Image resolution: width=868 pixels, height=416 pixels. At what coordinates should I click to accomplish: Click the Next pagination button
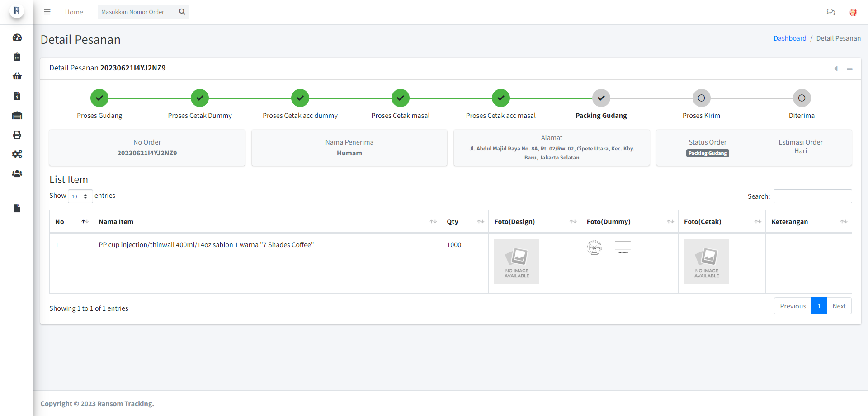tap(839, 306)
